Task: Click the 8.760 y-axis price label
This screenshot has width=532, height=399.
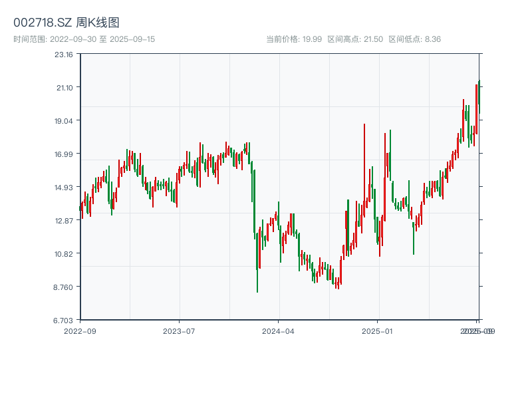Action: (x=64, y=287)
